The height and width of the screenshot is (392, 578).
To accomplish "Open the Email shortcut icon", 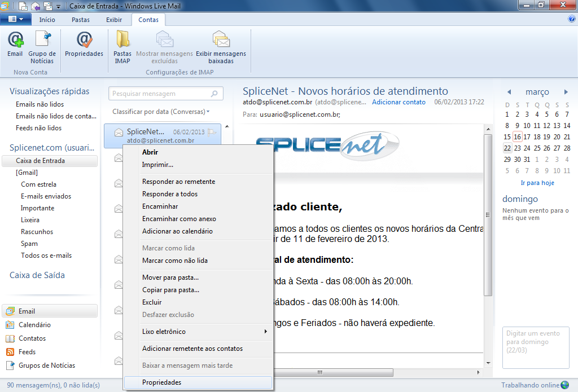I will pyautogui.click(x=10, y=311).
